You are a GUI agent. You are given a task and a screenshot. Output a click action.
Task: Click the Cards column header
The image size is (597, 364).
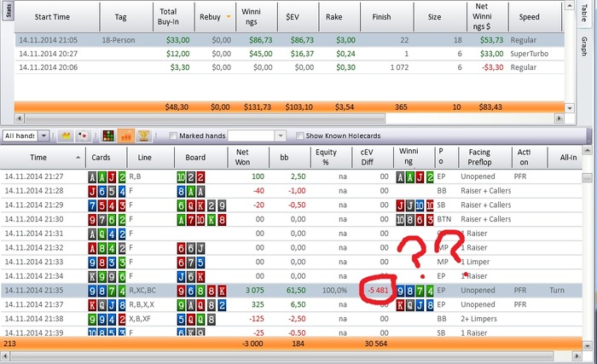101,158
